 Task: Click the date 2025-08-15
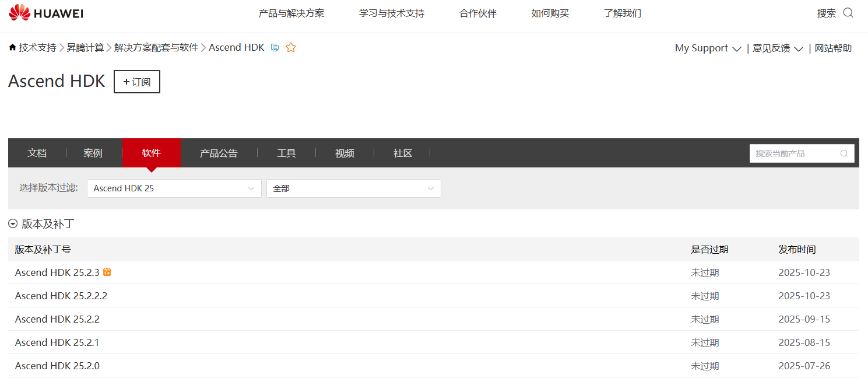(804, 342)
